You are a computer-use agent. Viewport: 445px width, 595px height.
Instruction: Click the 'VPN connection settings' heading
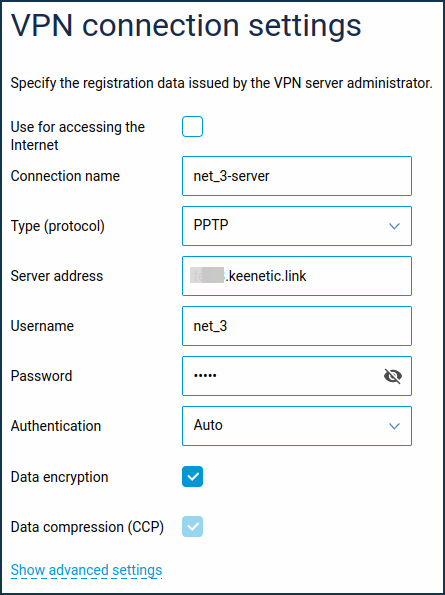pos(186,26)
